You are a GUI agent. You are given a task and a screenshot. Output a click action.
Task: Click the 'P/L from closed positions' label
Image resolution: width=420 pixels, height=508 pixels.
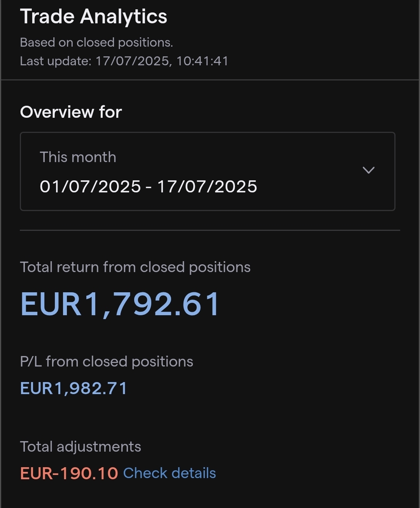tap(106, 361)
